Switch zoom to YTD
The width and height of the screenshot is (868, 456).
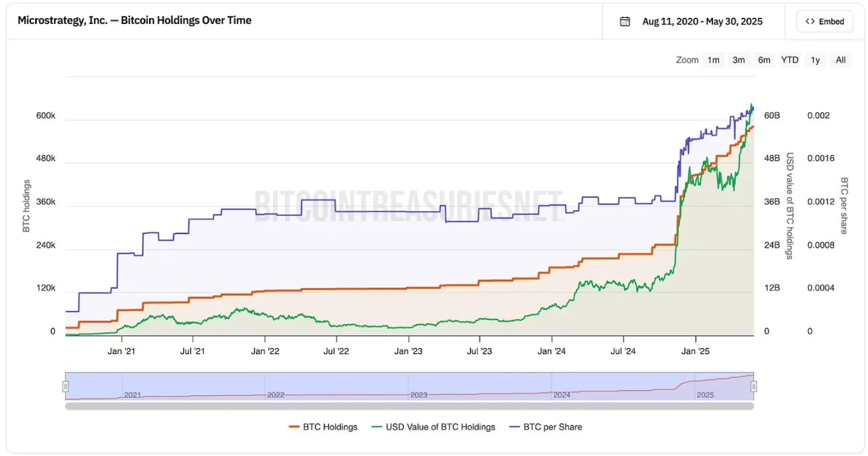pyautogui.click(x=789, y=60)
